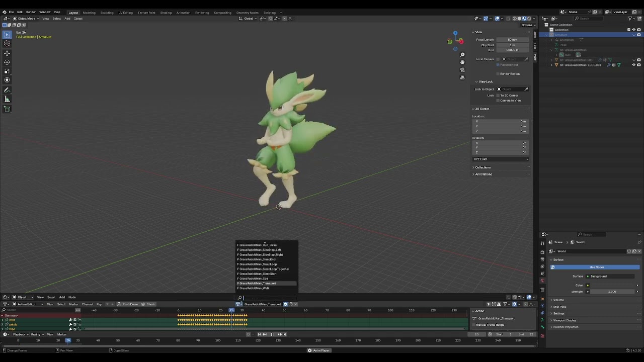
Task: Choose the Move tool
Action: coord(7,53)
